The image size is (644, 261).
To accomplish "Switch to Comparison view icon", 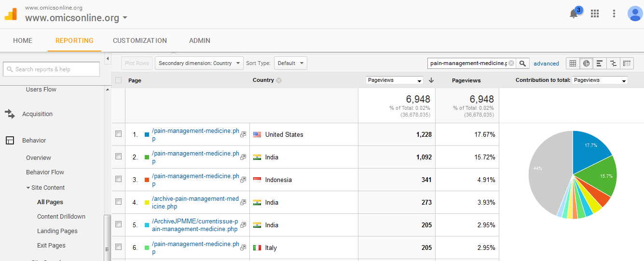I will pos(613,63).
